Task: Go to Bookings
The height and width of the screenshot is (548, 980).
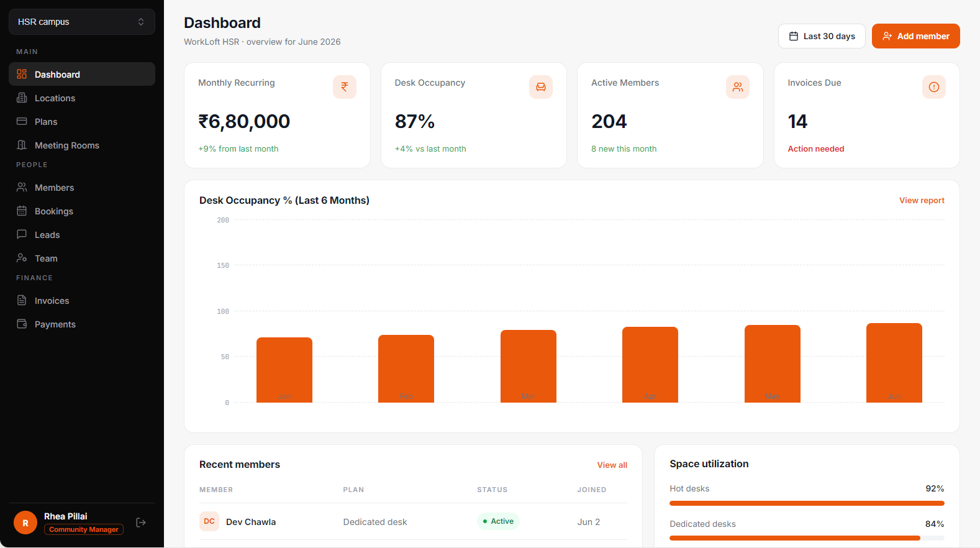Action: (82, 211)
